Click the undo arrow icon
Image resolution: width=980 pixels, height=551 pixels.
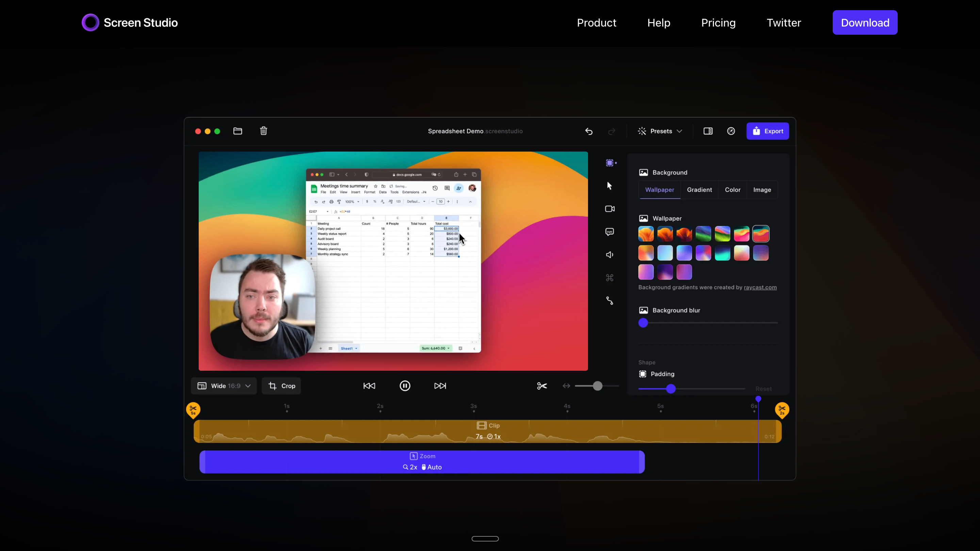coord(589,132)
